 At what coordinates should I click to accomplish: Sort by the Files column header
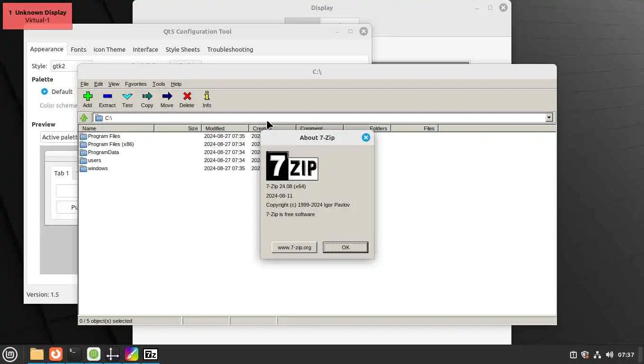[x=415, y=128]
